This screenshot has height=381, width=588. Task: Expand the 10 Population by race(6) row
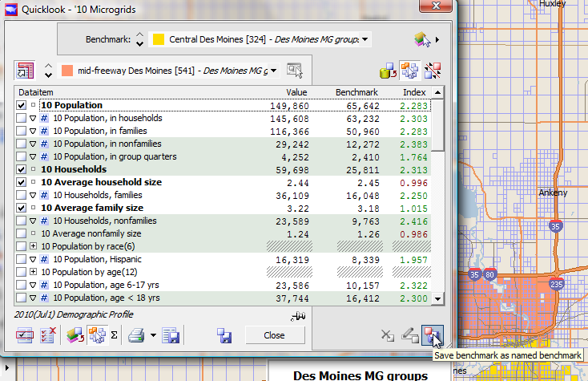33,246
